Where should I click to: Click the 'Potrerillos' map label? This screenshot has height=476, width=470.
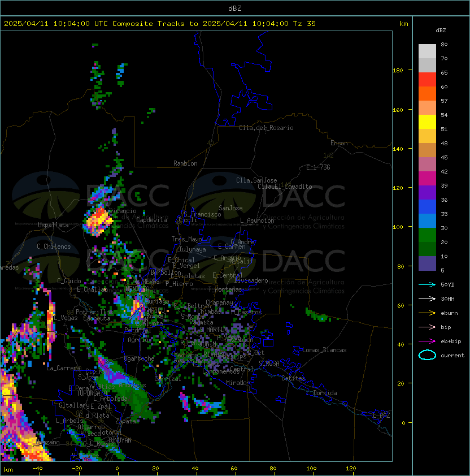pos(94,312)
